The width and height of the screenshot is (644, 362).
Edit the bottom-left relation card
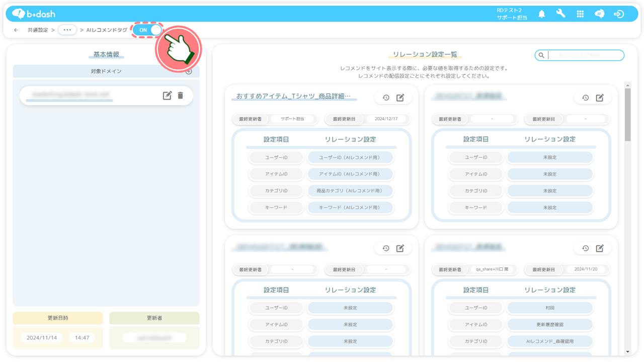(400, 248)
